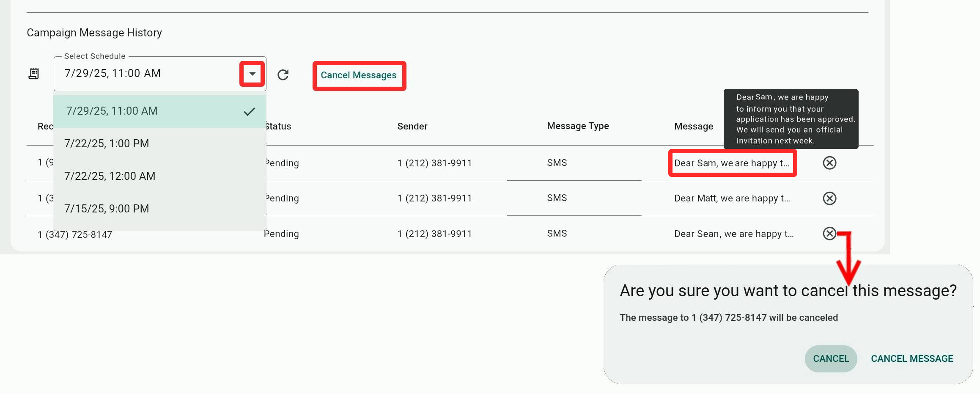
Task: Confirm with the CANCEL MESSAGE button
Action: click(x=912, y=358)
